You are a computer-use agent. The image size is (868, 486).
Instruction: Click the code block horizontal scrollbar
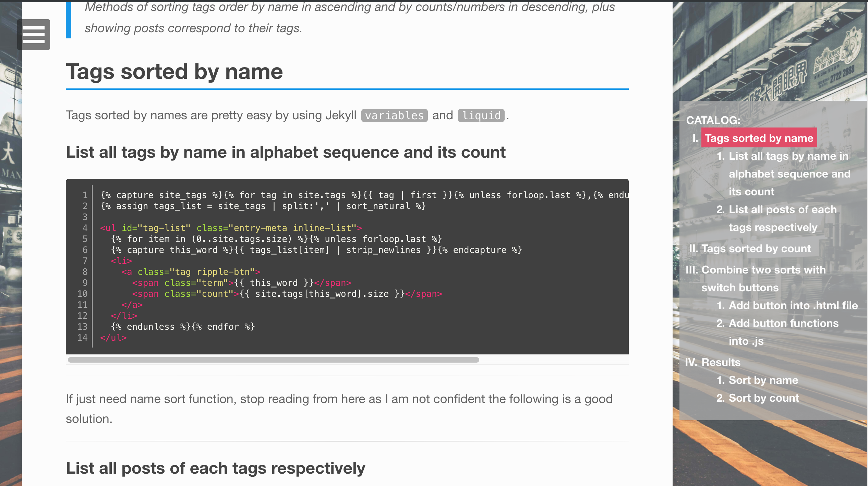coord(273,360)
